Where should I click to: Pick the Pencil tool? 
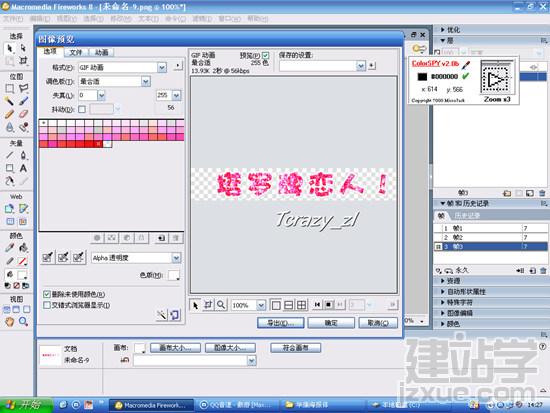pyautogui.click(x=9, y=114)
